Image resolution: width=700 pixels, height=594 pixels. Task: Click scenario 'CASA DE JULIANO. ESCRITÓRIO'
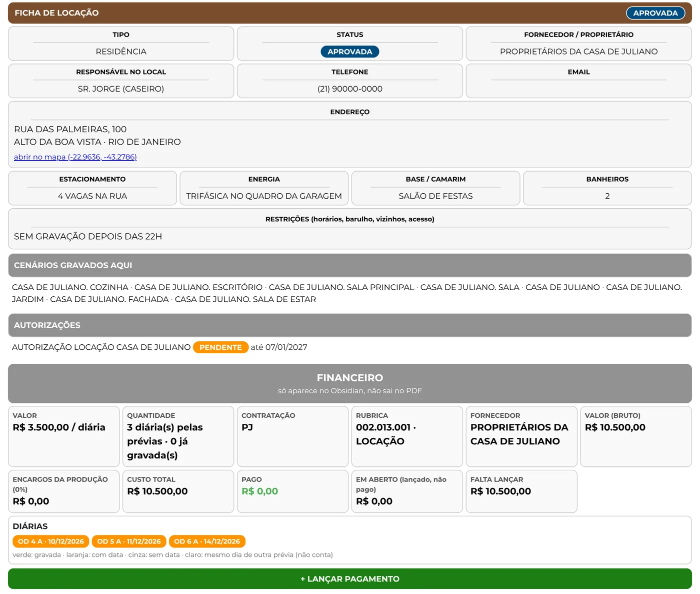click(x=198, y=287)
